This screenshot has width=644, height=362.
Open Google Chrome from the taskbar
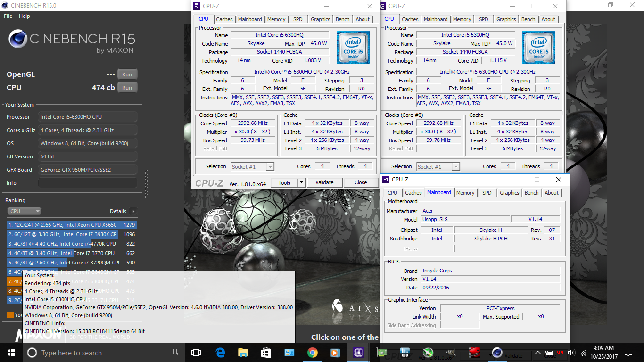pos(312,353)
